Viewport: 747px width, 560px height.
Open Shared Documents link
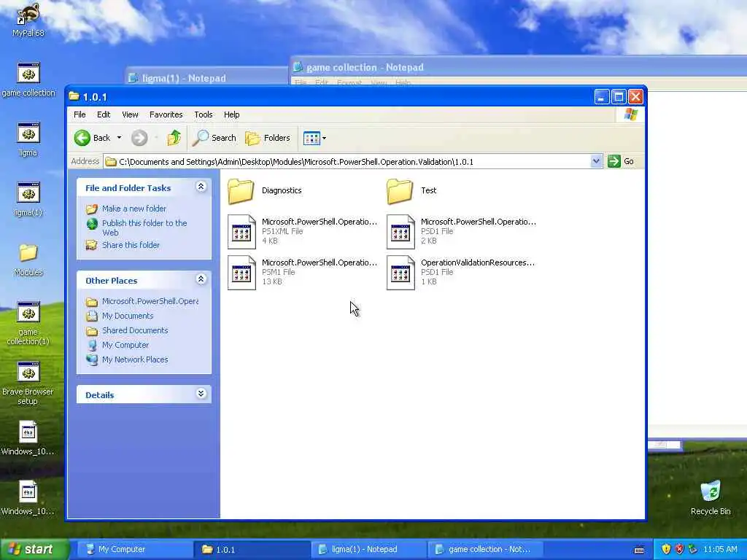135,330
